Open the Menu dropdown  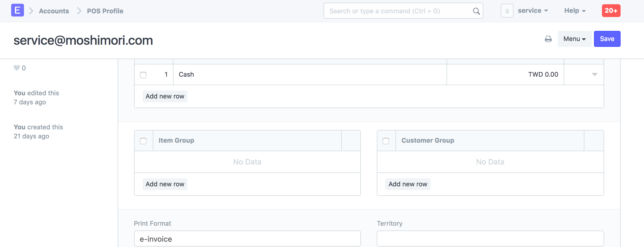click(575, 39)
